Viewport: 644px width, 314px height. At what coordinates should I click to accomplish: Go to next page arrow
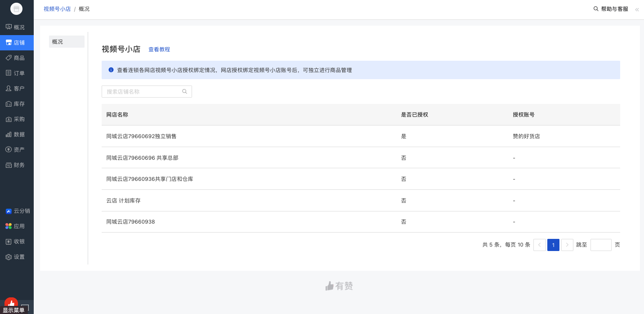(x=567, y=245)
